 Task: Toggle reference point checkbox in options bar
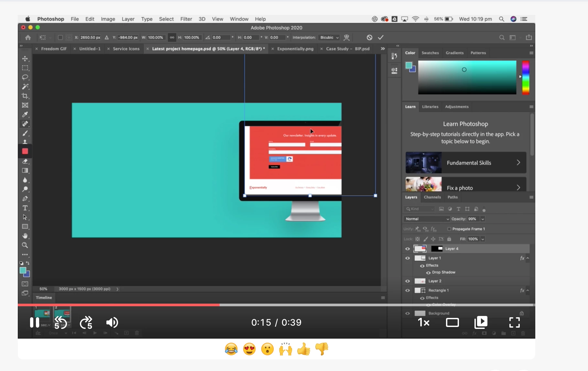tap(60, 38)
